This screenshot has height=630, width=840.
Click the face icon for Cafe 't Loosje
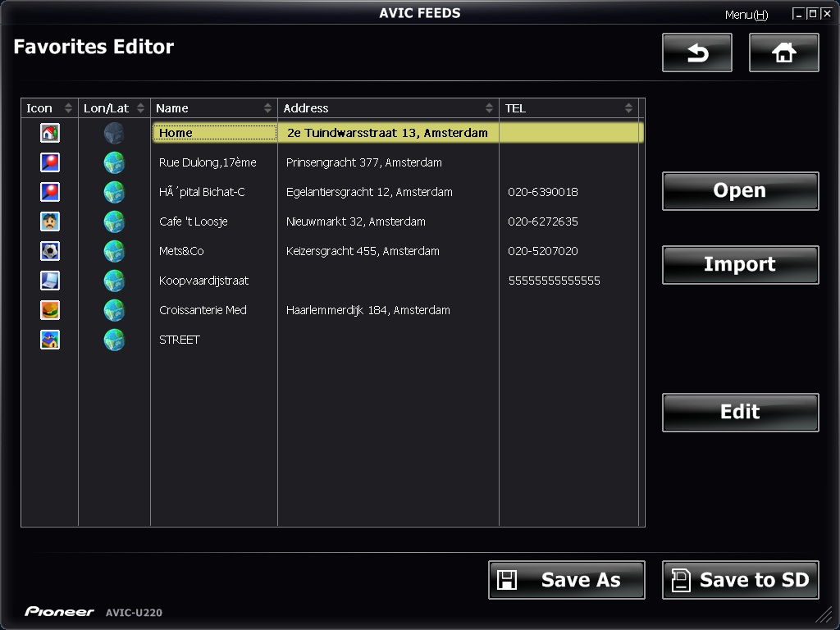(50, 221)
